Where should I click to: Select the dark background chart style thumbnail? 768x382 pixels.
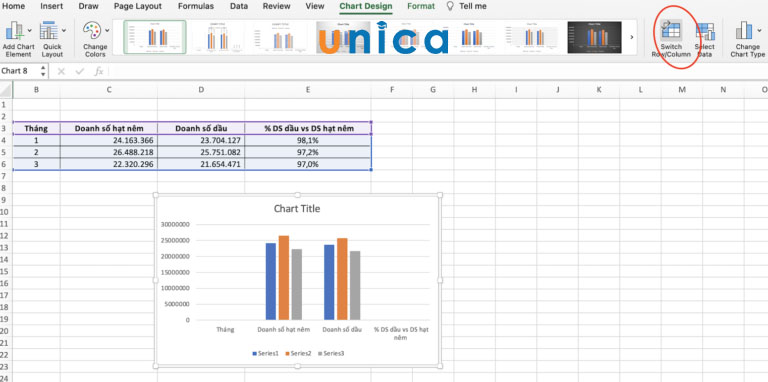click(594, 37)
